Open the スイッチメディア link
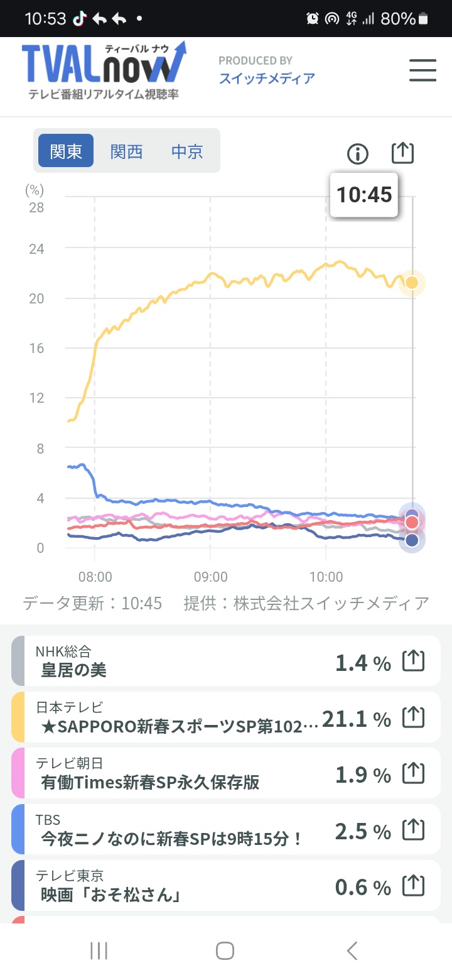The width and height of the screenshot is (452, 980). (267, 79)
